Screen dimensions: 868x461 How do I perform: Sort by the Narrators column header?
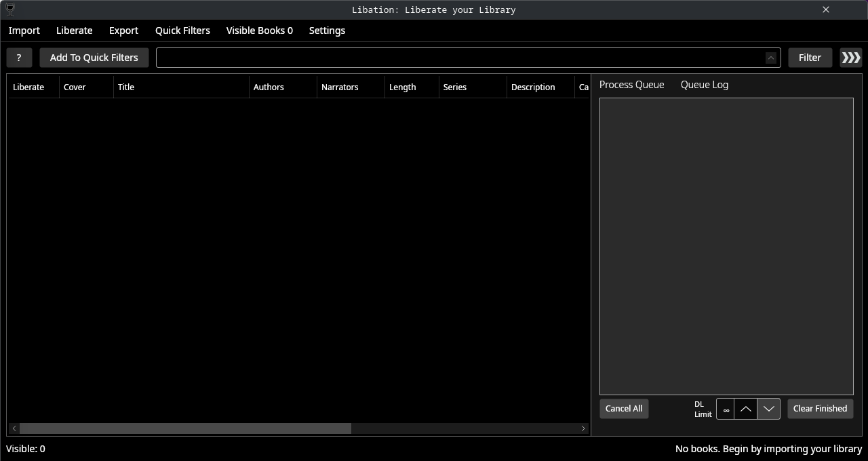[351, 87]
